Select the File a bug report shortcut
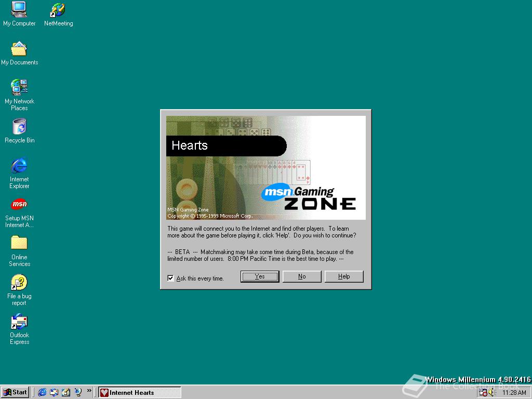Viewport: 532px width, 399px height. click(19, 290)
